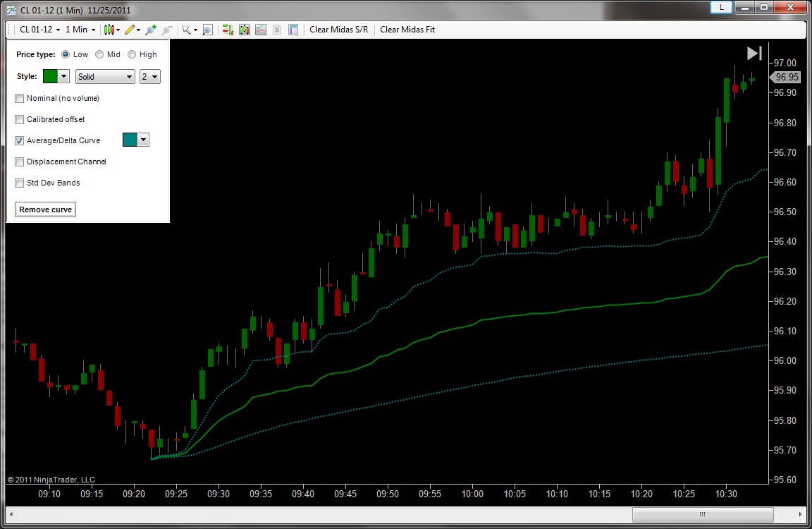Click the zoom in magnifier icon
This screenshot has width=812, height=529.
pyautogui.click(x=150, y=30)
